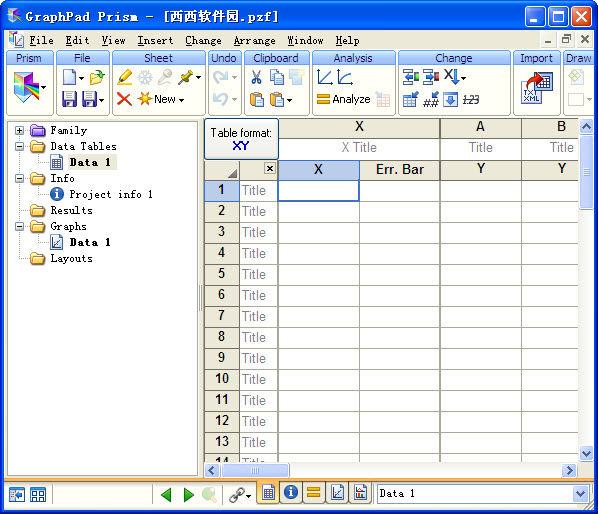Viewport: 598px width, 514px height.
Task: Click the small X box beside row titles
Action: 270,168
